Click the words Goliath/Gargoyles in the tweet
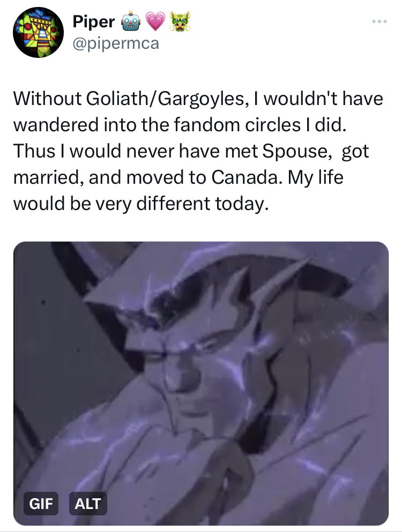The width and height of the screenshot is (402, 532). (165, 99)
